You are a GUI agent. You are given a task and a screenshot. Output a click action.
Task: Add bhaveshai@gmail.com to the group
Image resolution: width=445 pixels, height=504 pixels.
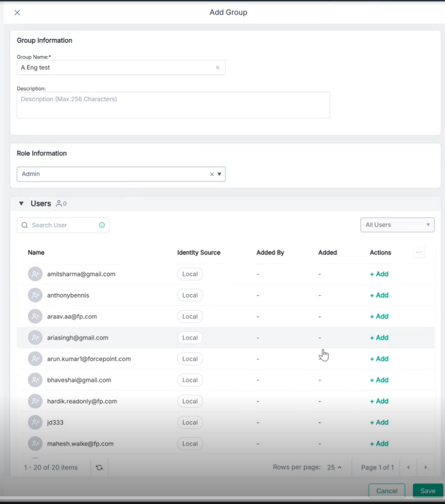(379, 380)
